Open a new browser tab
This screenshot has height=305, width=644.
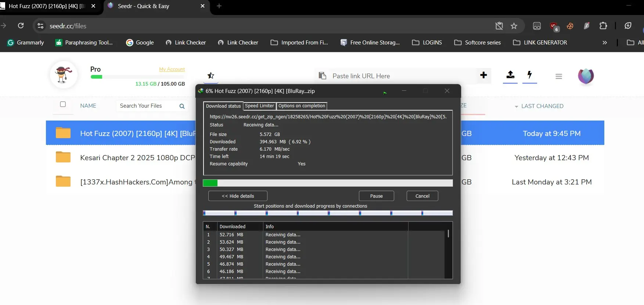click(x=219, y=6)
